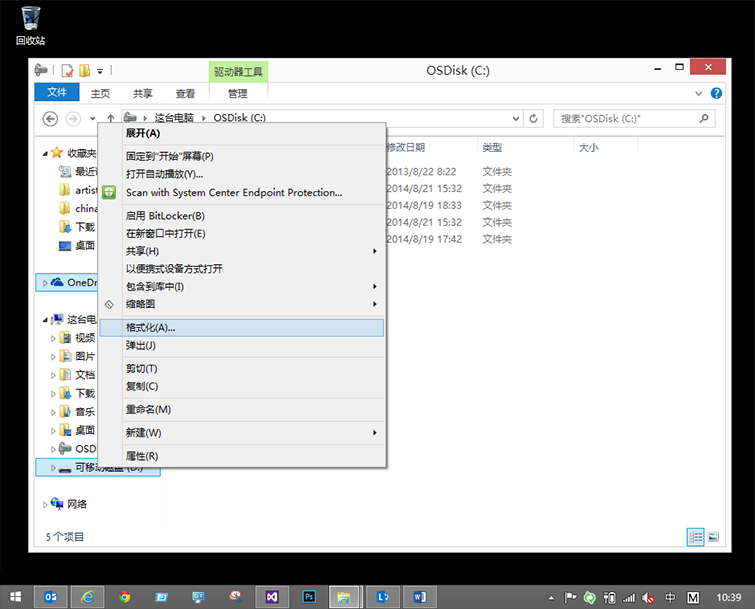The width and height of the screenshot is (755, 609).
Task: Expand the ribbon with the chevron
Action: click(699, 93)
